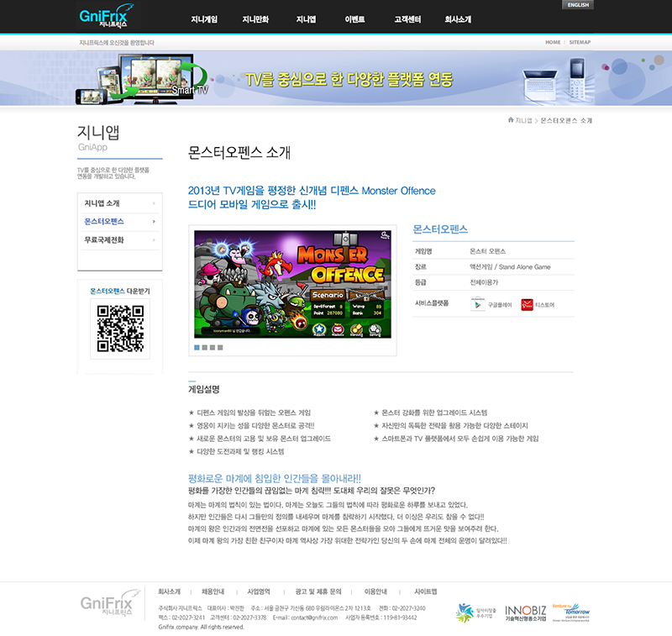Screen dimensions: 672x636
Task: Open footer 광고 및 제휴 문의 link
Action: [x=318, y=591]
